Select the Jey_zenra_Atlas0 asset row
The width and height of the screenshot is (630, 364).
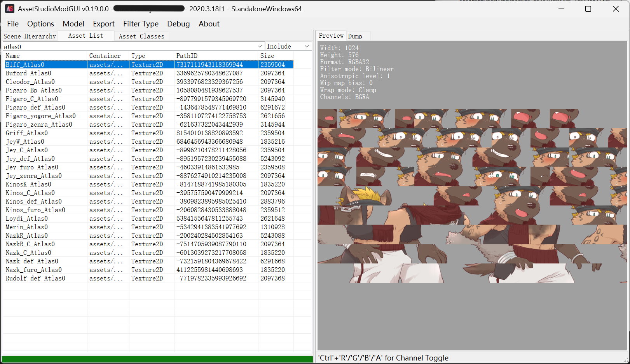pos(149,176)
